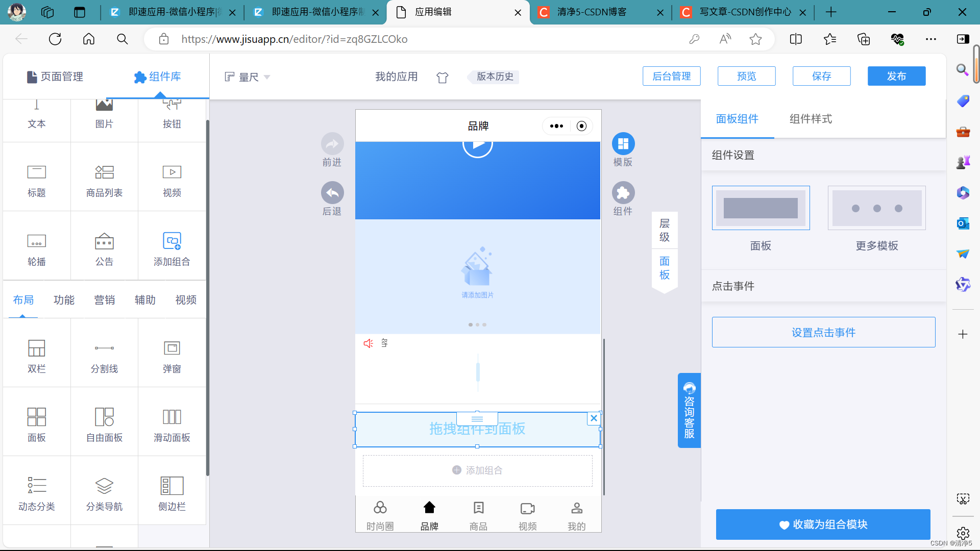
Task: Click the 公告 announcement component
Action: click(104, 248)
